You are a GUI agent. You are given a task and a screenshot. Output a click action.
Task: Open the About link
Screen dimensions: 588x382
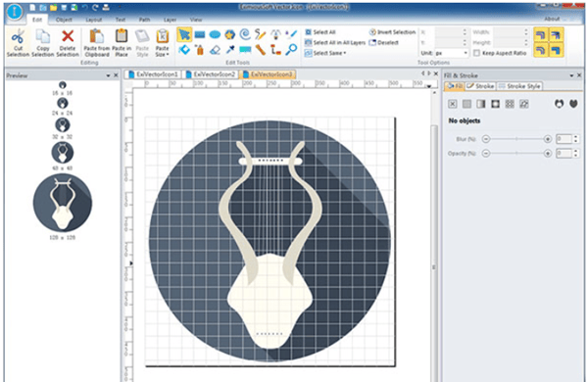(x=552, y=20)
